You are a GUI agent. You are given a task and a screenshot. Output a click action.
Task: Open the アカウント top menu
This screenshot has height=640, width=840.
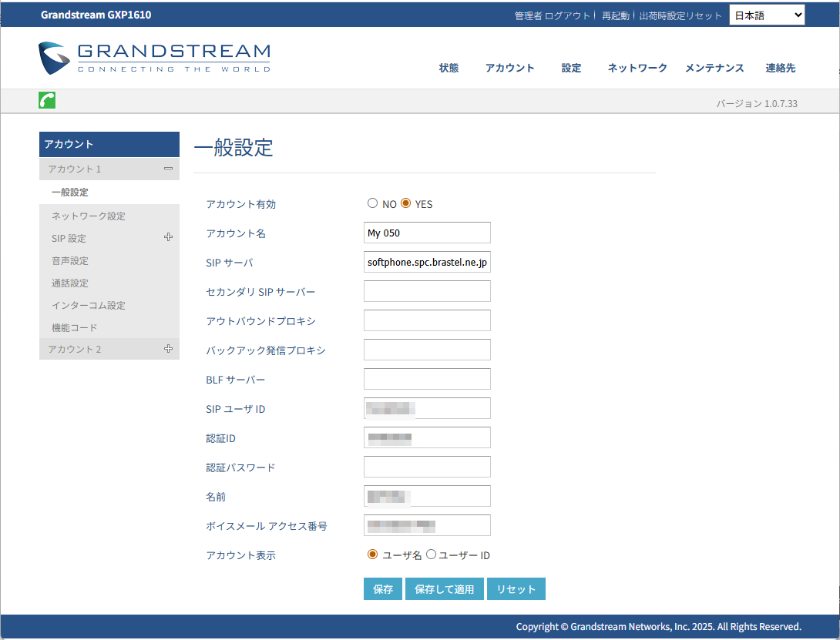(x=509, y=68)
